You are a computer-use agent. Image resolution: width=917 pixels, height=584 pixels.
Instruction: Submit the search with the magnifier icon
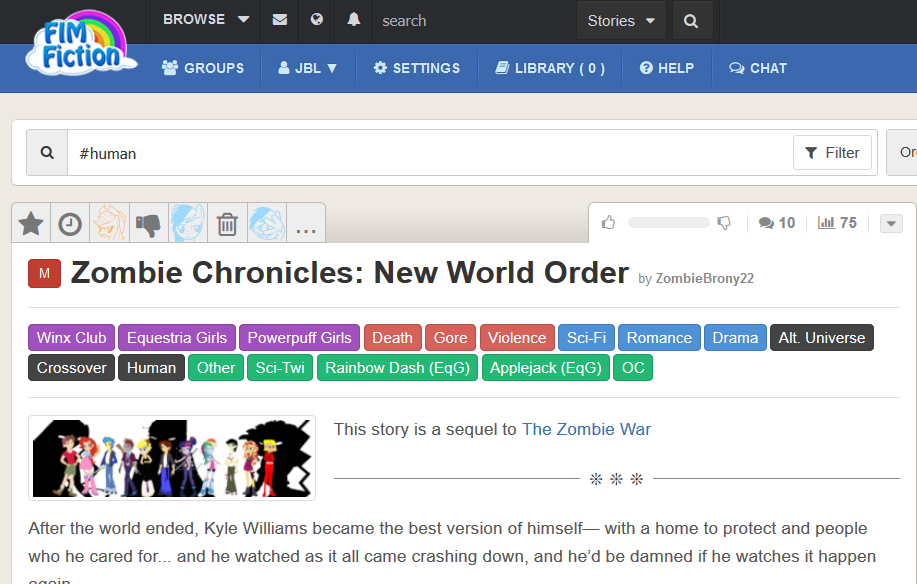pos(692,20)
